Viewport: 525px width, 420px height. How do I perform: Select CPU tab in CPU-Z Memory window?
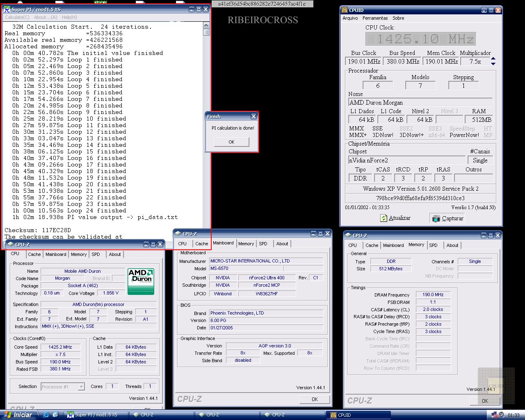(353, 245)
